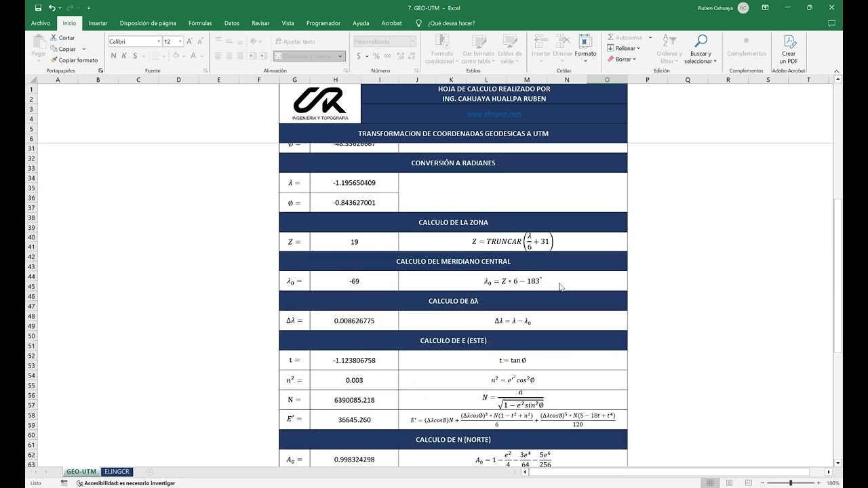868x488 pixels.
Task: Switch to the Fórmulas tab
Action: pyautogui.click(x=200, y=23)
